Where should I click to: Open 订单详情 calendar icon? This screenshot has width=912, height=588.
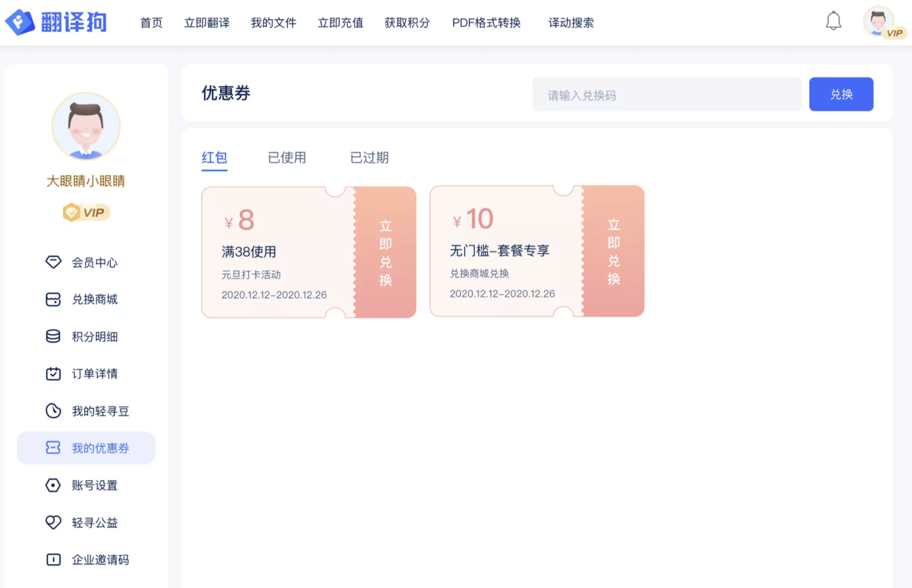tap(53, 374)
